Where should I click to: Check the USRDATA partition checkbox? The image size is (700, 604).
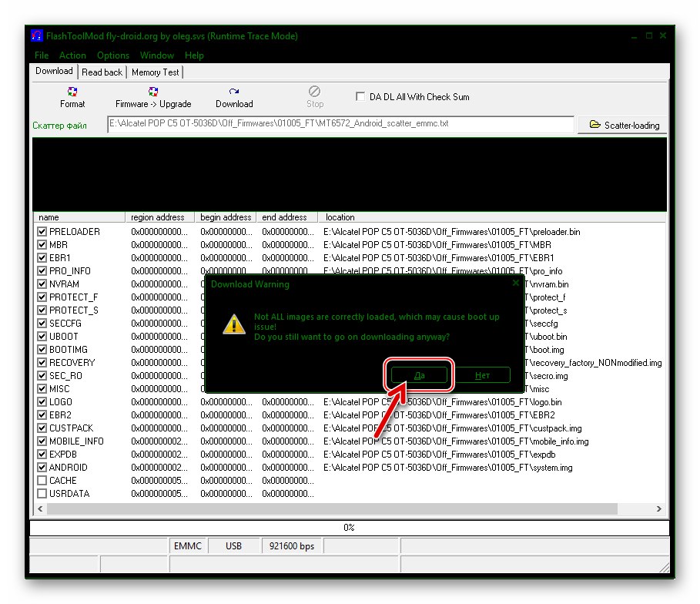click(x=42, y=493)
